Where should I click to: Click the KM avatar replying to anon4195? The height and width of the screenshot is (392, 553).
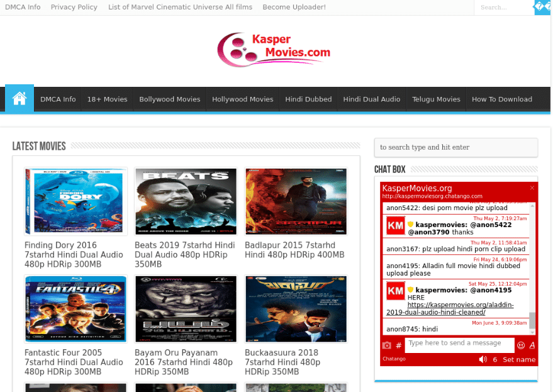pos(395,291)
